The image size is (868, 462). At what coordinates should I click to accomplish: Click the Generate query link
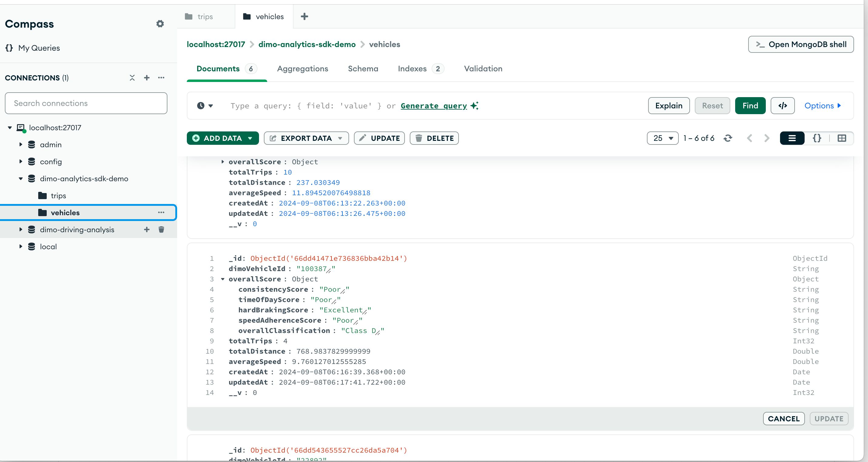pyautogui.click(x=434, y=105)
